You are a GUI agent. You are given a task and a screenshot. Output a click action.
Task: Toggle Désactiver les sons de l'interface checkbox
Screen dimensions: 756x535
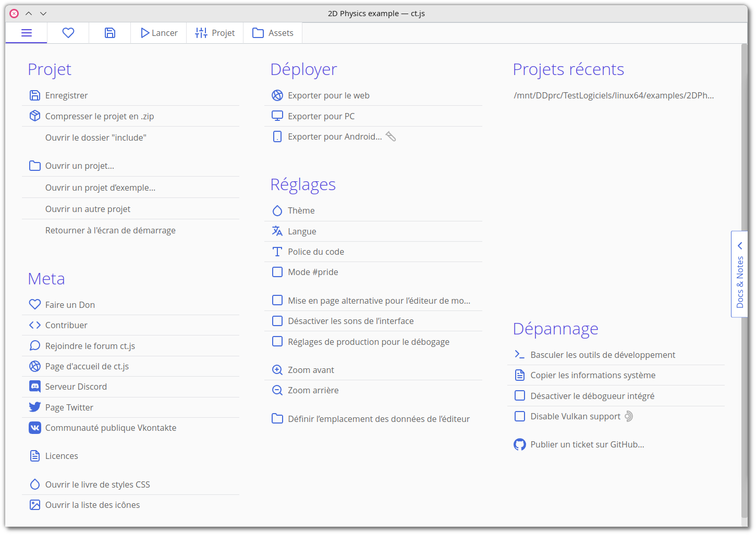click(277, 321)
